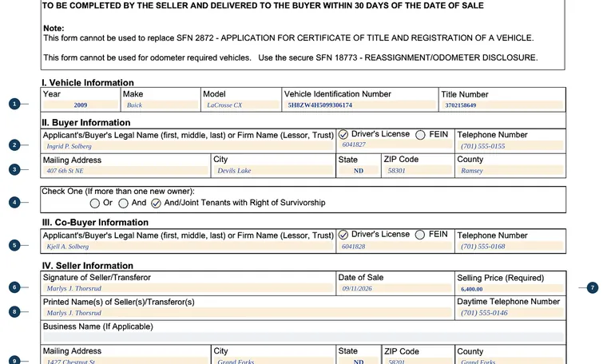Select the co-buyer Driver's License radio button

pyautogui.click(x=343, y=235)
